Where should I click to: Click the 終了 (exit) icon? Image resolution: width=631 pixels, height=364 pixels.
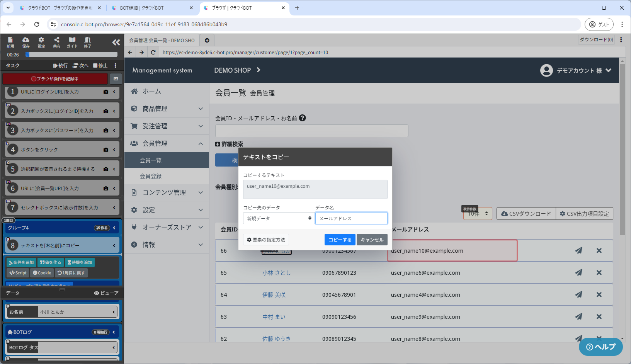point(88,42)
